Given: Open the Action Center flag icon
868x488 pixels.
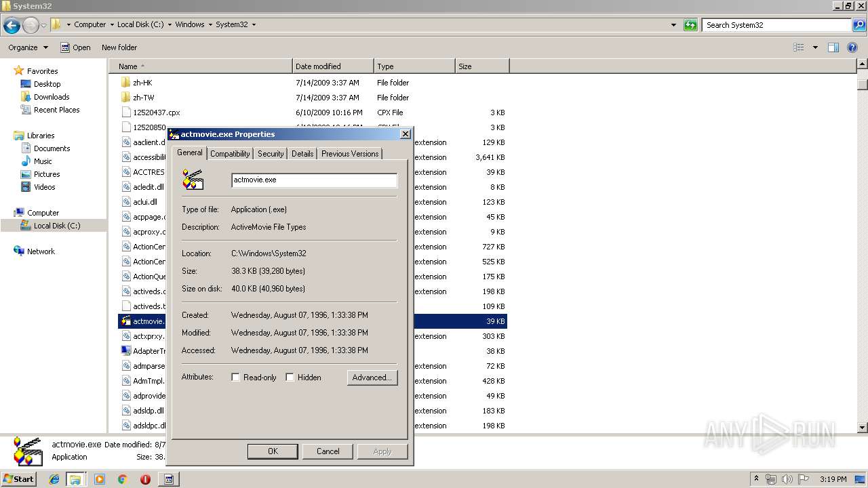Looking at the screenshot, I should [x=804, y=479].
